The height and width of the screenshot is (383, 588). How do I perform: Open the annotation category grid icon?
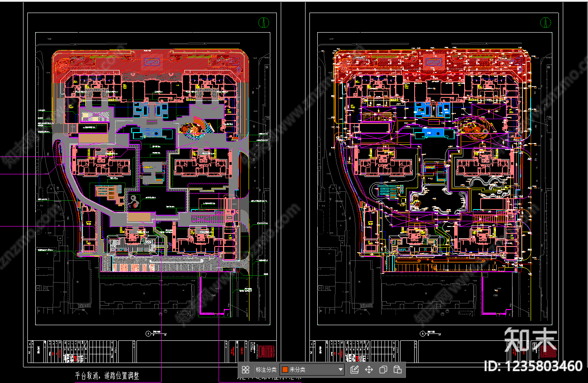pos(246,370)
